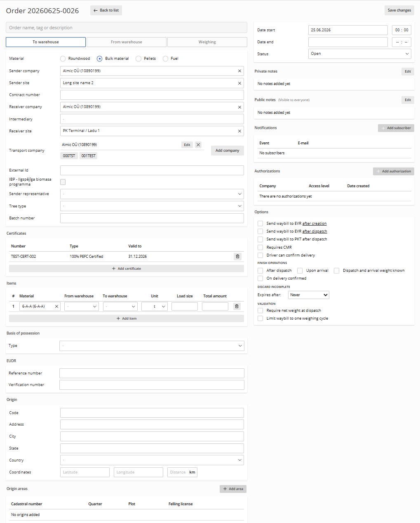
Task: Switch to the From warehouse tab
Action: [x=127, y=42]
